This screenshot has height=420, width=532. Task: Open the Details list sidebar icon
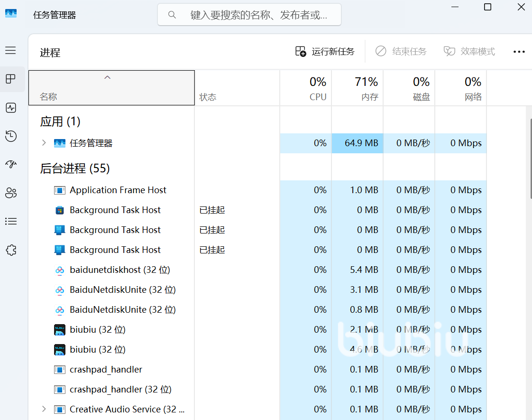10,221
